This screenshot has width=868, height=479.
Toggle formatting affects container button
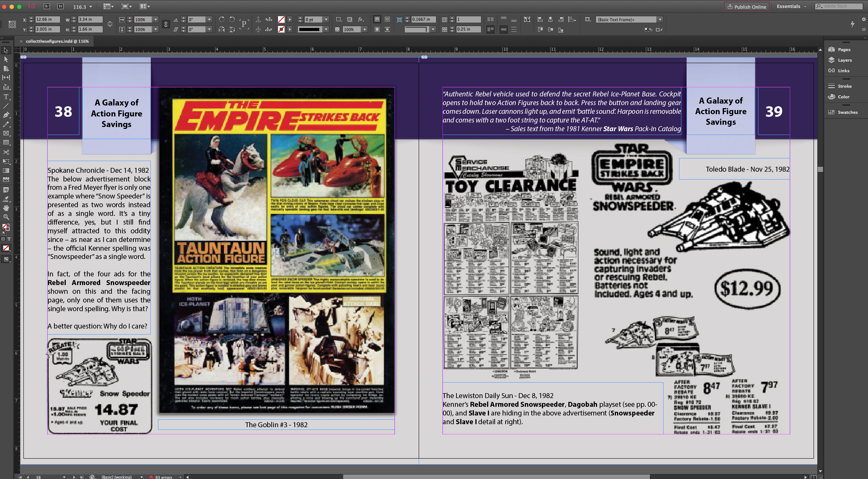click(3, 239)
